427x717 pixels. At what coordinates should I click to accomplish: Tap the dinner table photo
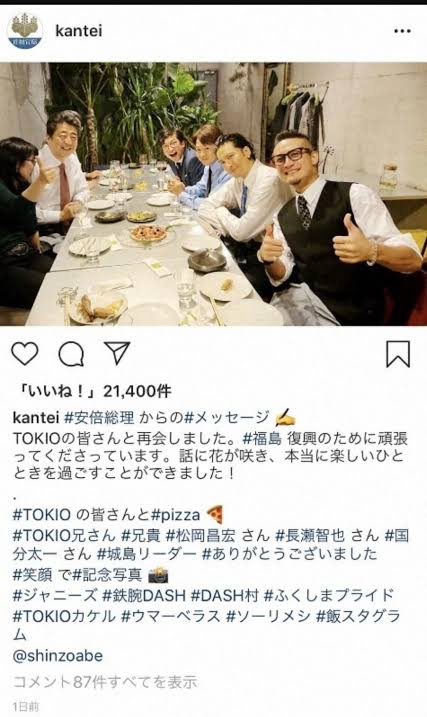(214, 194)
